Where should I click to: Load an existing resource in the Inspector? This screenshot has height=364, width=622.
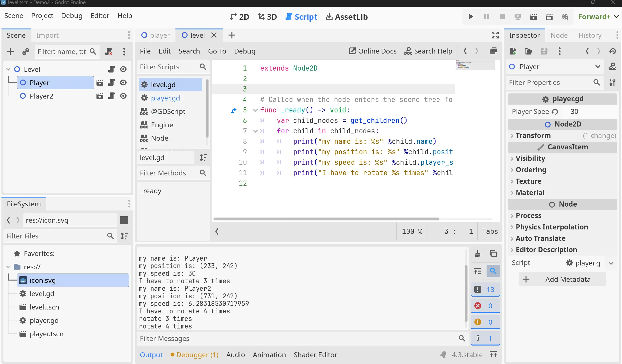pos(528,51)
